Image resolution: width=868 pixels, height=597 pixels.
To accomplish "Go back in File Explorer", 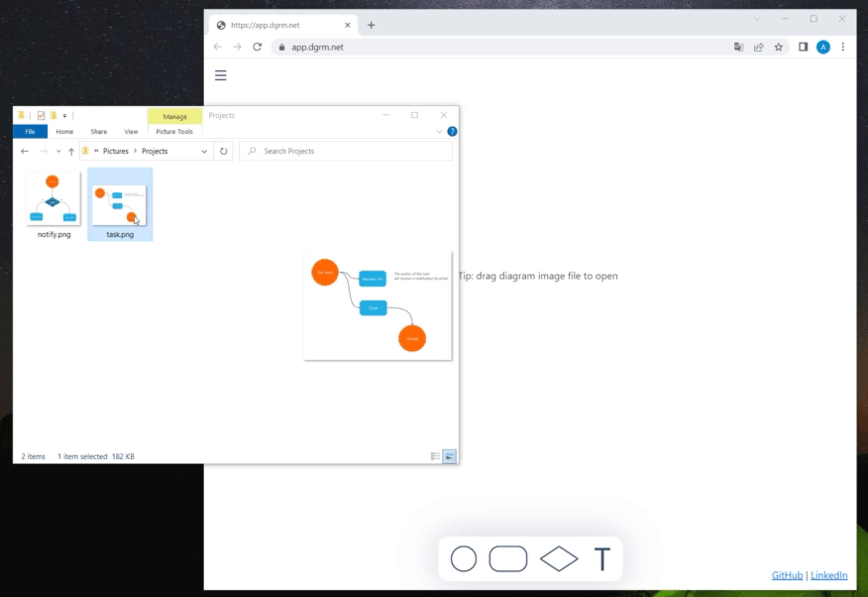I will [x=25, y=151].
